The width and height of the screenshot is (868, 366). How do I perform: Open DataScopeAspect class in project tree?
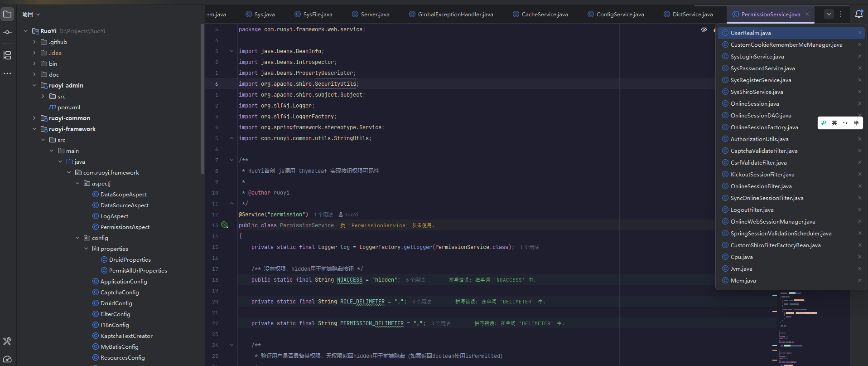click(x=120, y=194)
